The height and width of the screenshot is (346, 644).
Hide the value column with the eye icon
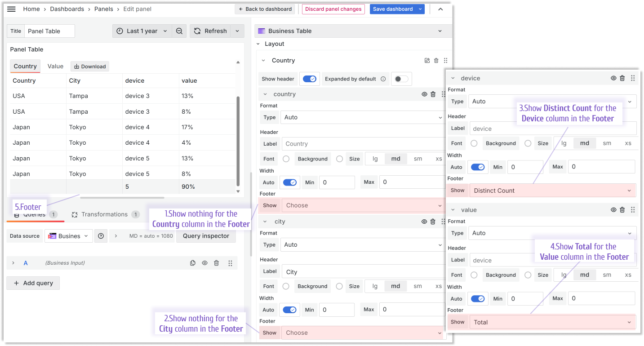[613, 209]
